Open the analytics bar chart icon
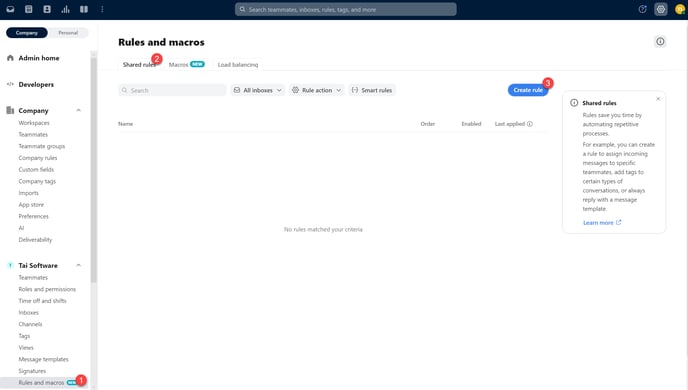The width and height of the screenshot is (688, 390). 65,9
